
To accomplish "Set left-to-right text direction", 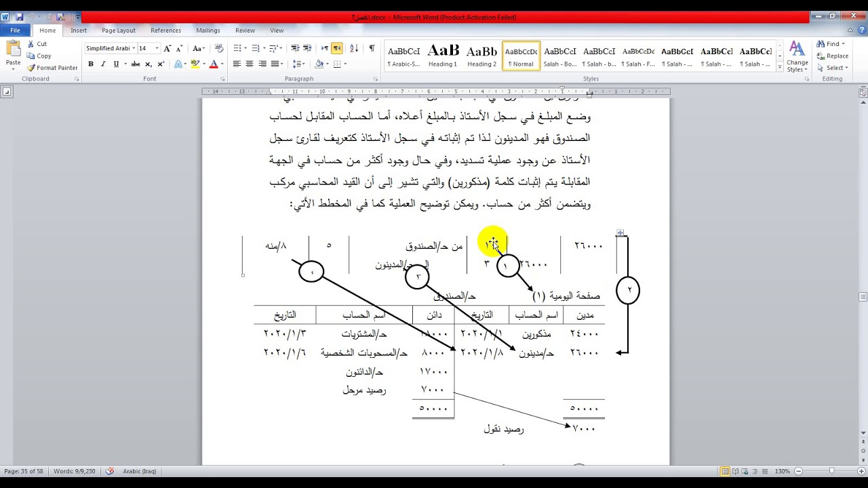I will click(325, 48).
